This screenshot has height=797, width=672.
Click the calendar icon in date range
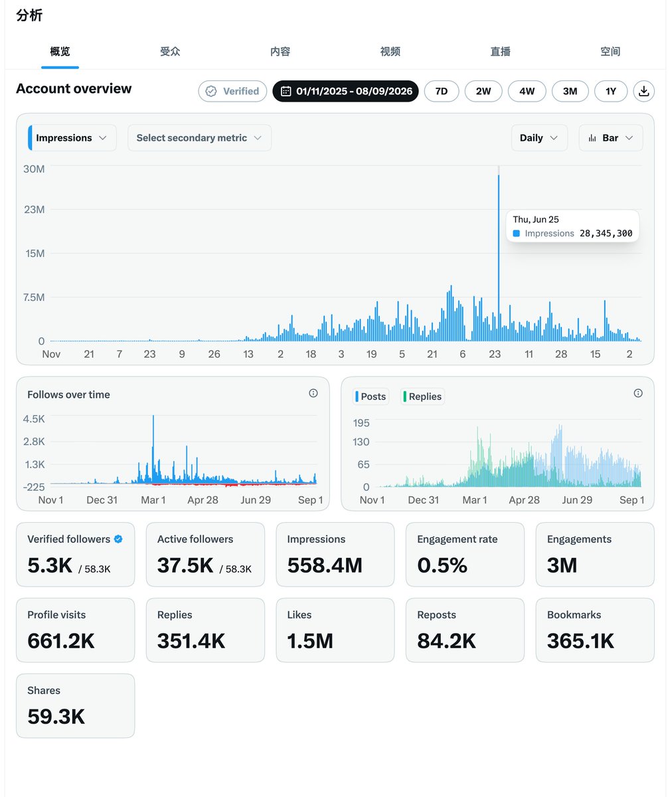(286, 91)
